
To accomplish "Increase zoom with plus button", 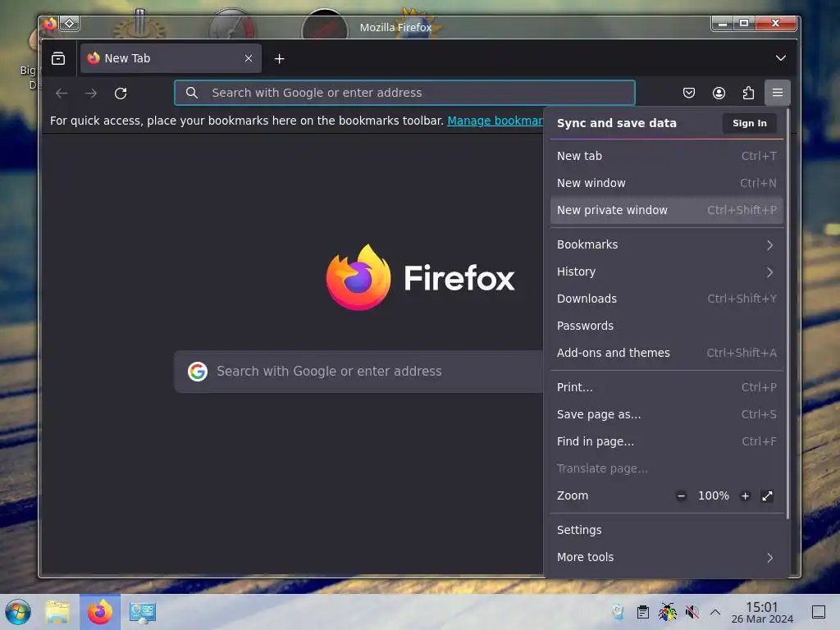I will pos(745,496).
